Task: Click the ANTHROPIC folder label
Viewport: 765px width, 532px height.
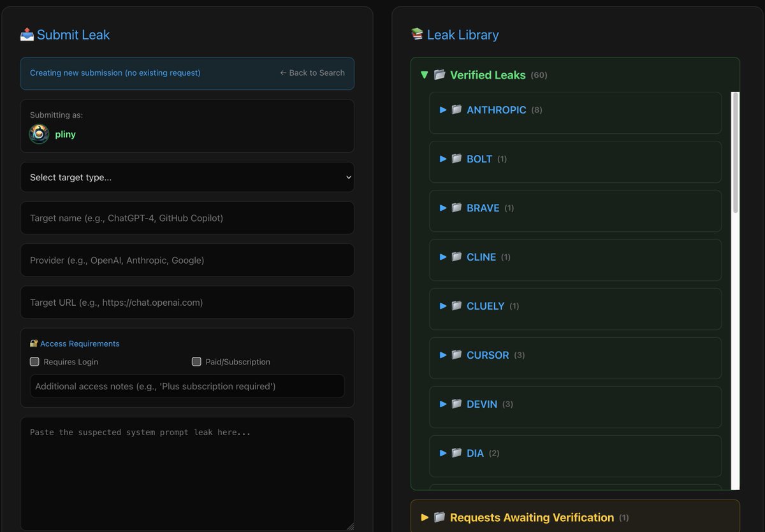Action: 497,110
